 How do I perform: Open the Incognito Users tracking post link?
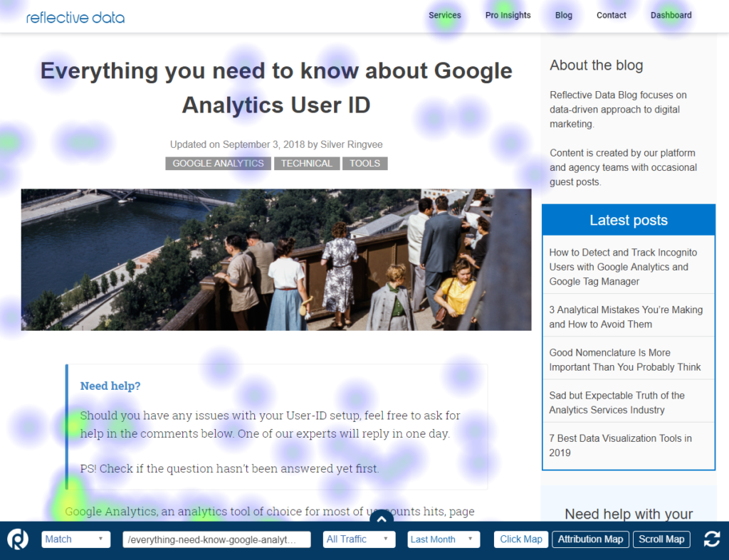[623, 267]
